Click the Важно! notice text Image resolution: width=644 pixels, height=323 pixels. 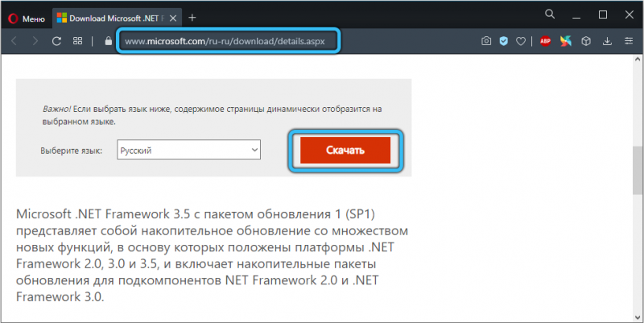coord(212,115)
